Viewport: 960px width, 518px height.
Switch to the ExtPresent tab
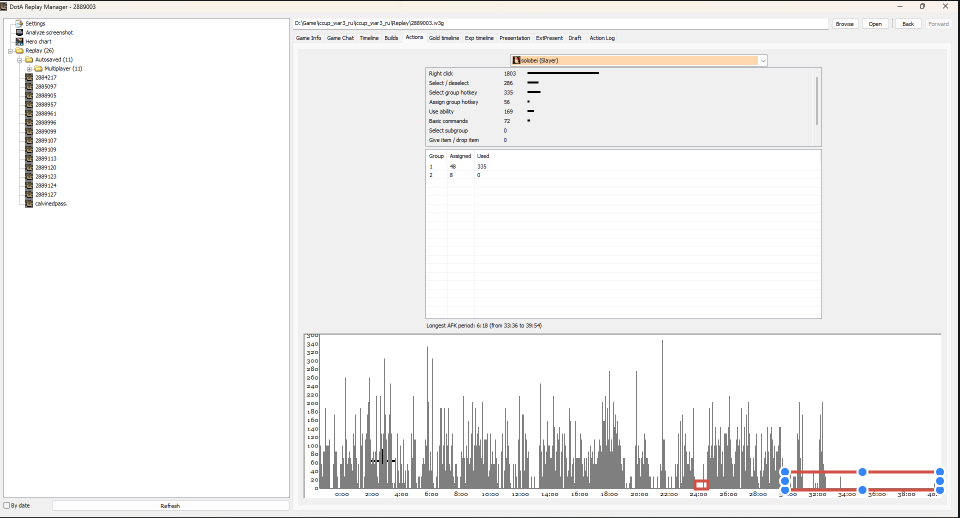coord(549,38)
